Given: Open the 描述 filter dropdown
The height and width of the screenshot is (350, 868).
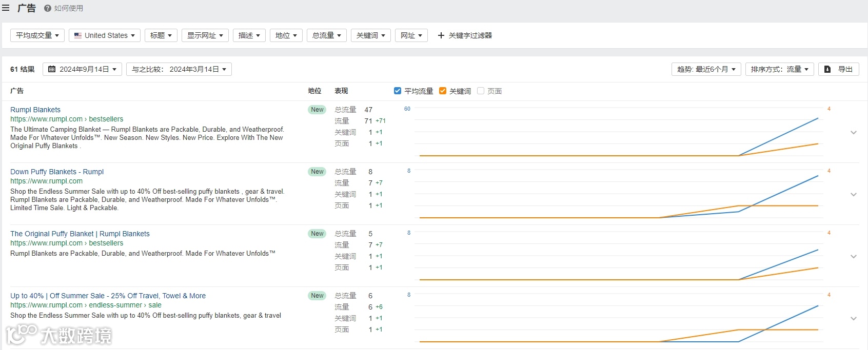Looking at the screenshot, I should tap(249, 35).
